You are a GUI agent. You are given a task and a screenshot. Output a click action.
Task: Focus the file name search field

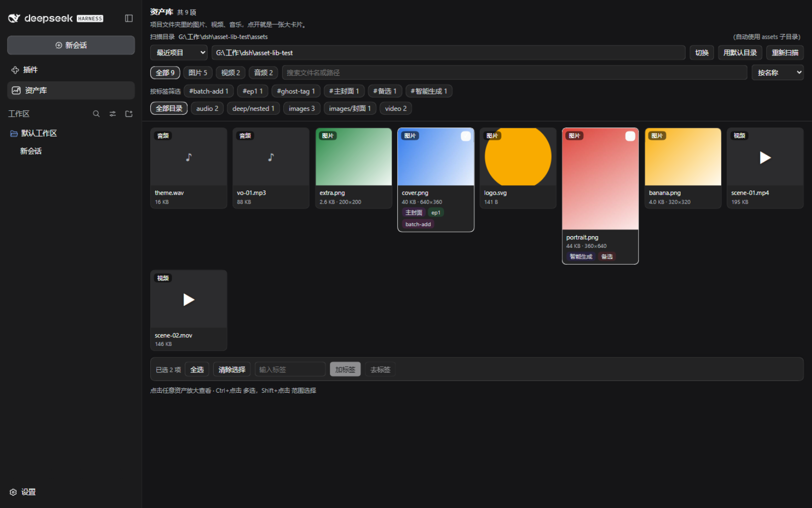pos(515,73)
